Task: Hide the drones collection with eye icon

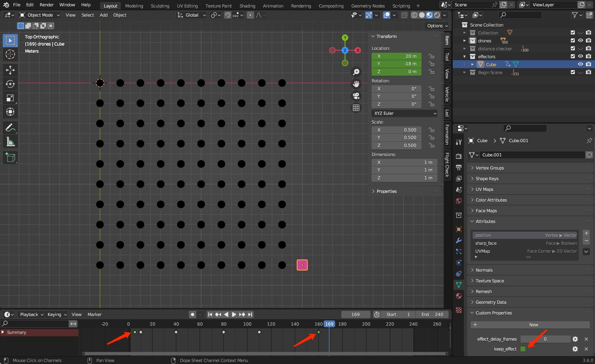Action: pos(580,41)
